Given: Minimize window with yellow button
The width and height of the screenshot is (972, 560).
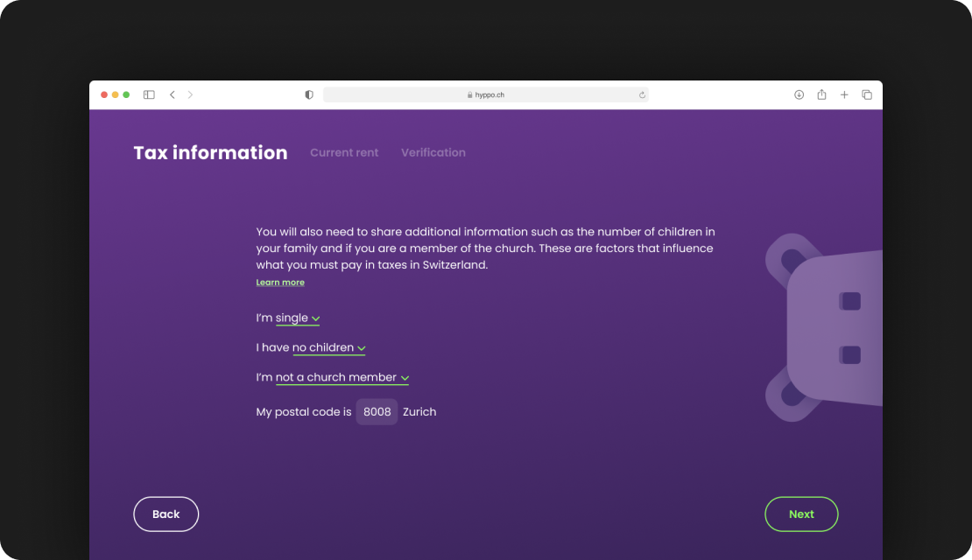Looking at the screenshot, I should pos(116,94).
